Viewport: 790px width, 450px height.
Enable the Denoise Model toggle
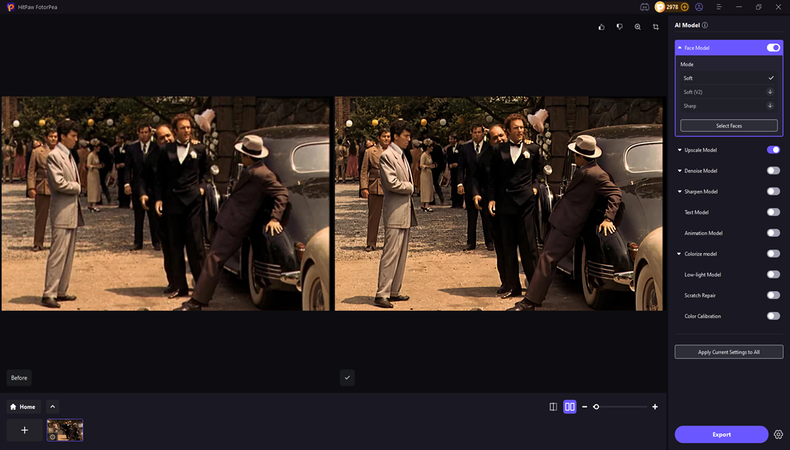point(773,171)
